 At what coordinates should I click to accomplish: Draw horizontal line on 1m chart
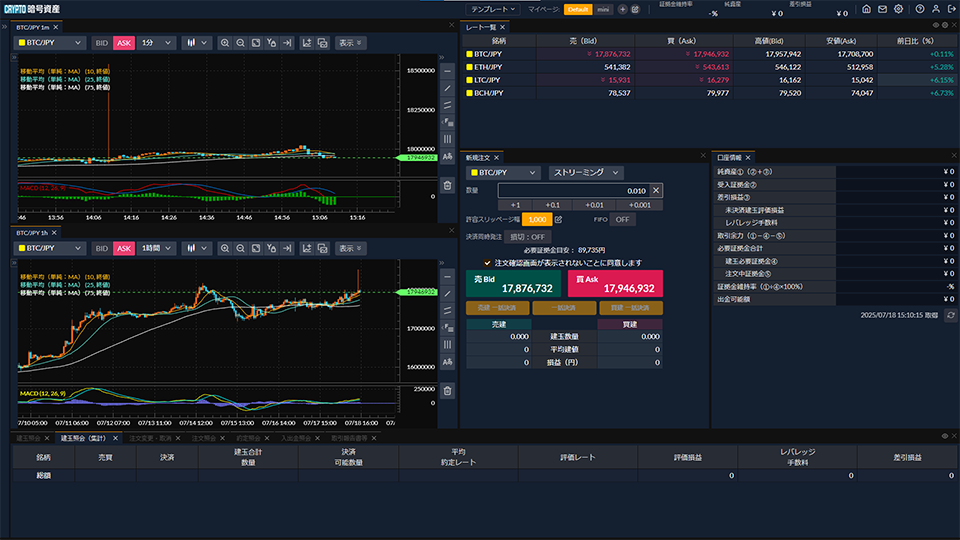click(448, 72)
